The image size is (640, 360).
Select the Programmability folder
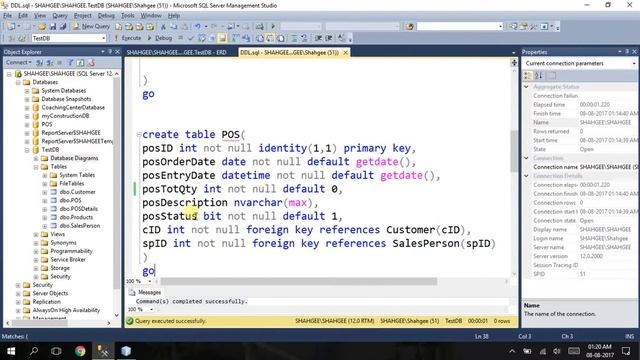(71, 251)
